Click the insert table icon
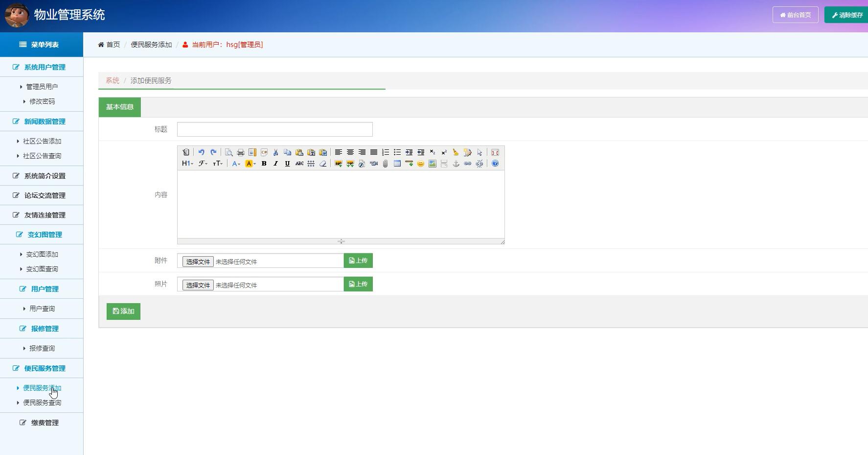The width and height of the screenshot is (868, 455). (397, 164)
